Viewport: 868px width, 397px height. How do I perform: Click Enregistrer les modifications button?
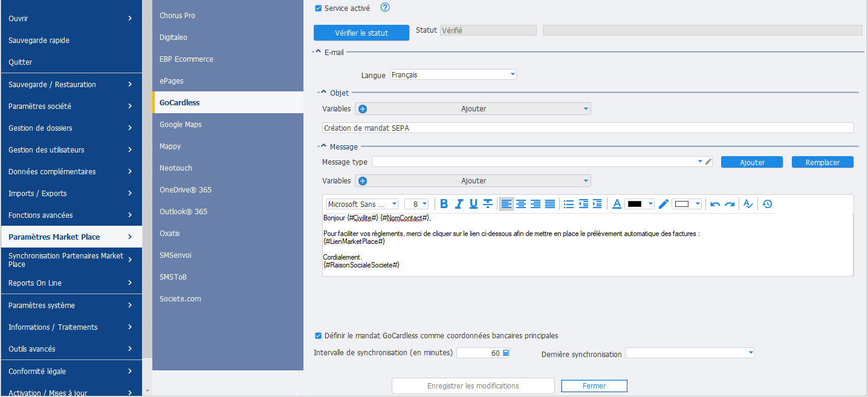tap(473, 386)
